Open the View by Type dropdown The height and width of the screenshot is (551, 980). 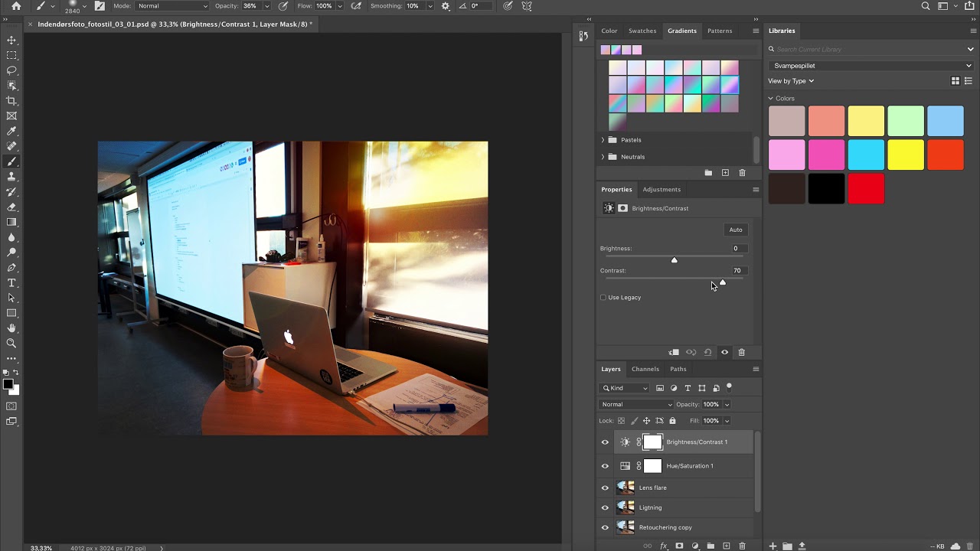[791, 81]
